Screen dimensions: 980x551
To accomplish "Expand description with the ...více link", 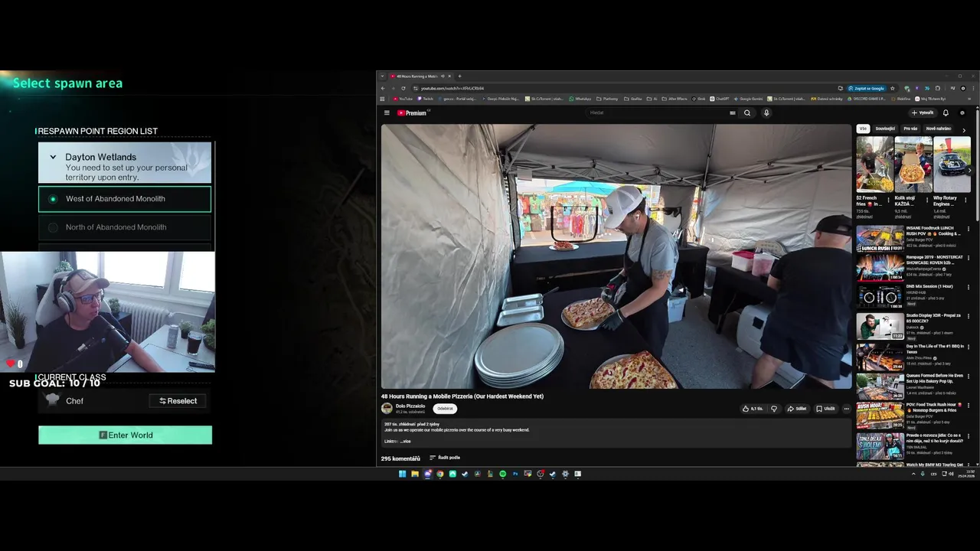I will tap(406, 441).
